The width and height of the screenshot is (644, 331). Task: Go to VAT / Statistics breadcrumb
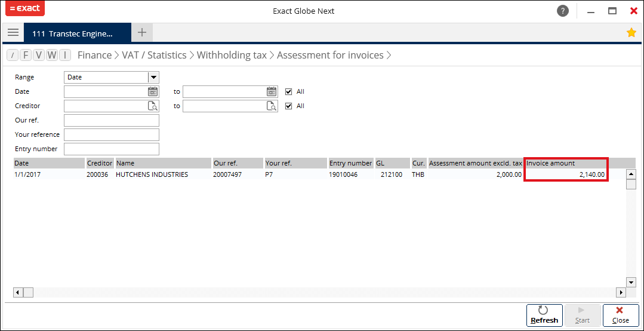154,55
